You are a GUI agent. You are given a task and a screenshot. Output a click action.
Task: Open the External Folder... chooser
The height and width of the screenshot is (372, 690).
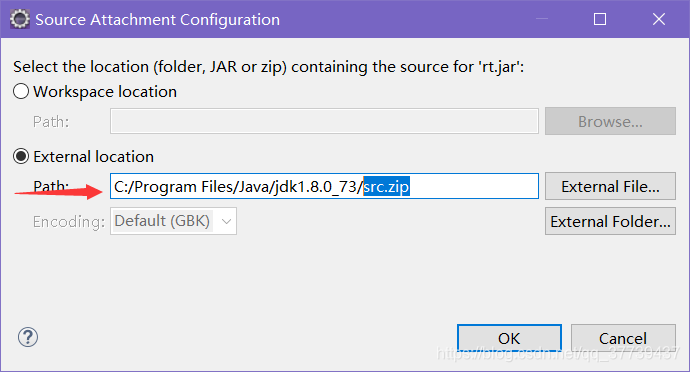click(x=610, y=221)
